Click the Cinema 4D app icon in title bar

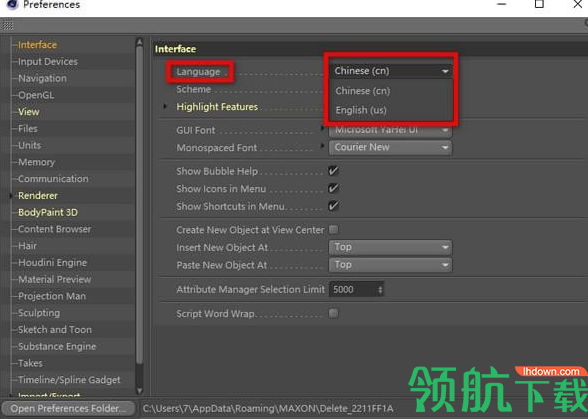click(12, 4)
